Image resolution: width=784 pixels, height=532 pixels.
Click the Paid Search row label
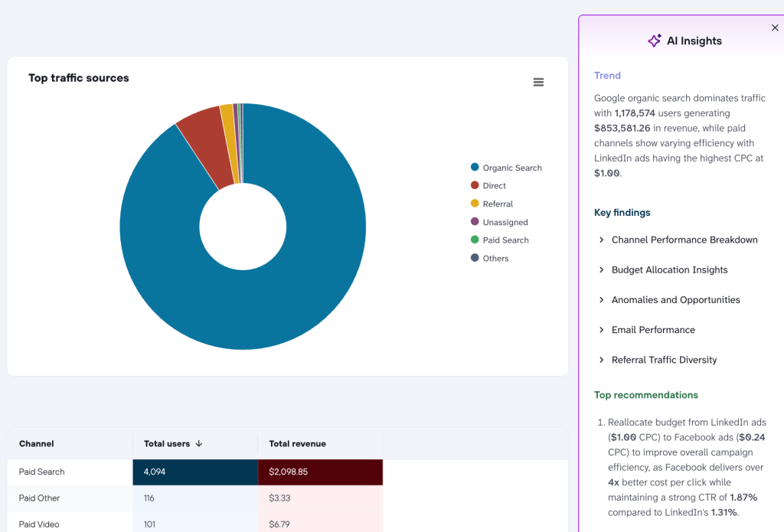tap(41, 472)
